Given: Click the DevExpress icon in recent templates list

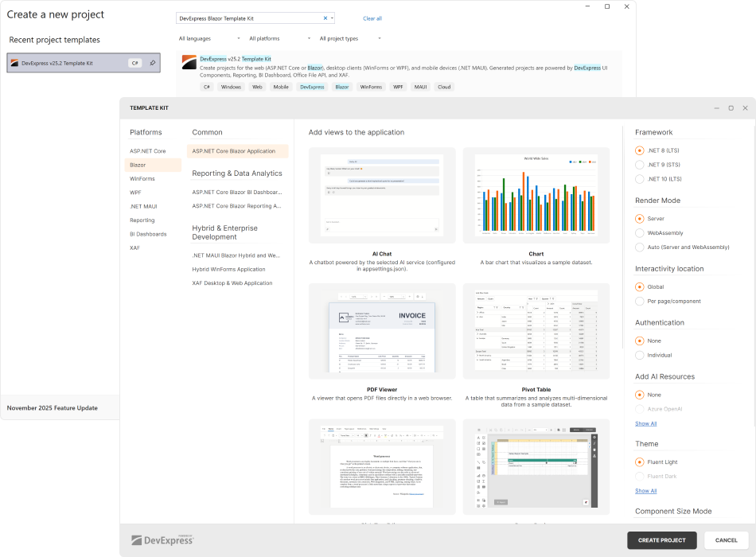Looking at the screenshot, I should pos(14,63).
